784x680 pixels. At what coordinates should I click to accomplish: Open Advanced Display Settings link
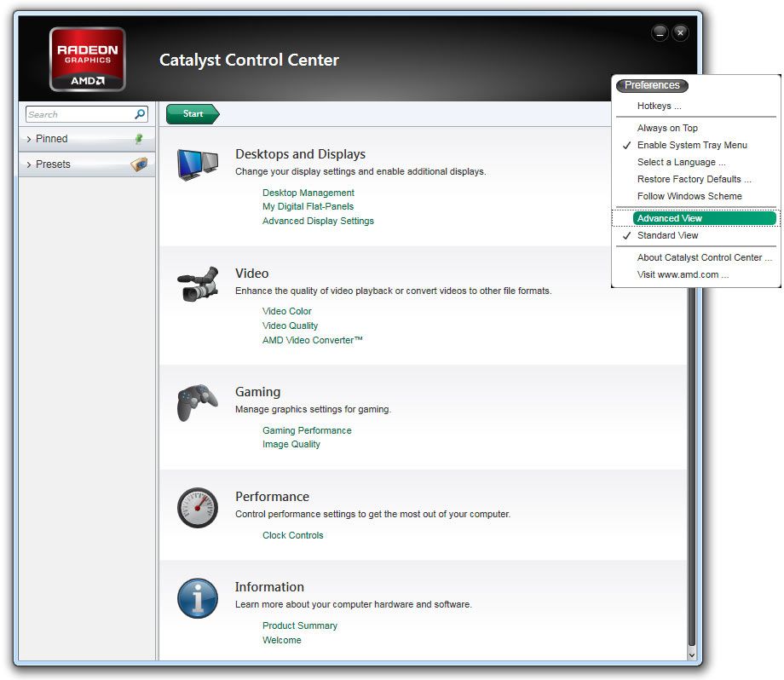click(318, 221)
